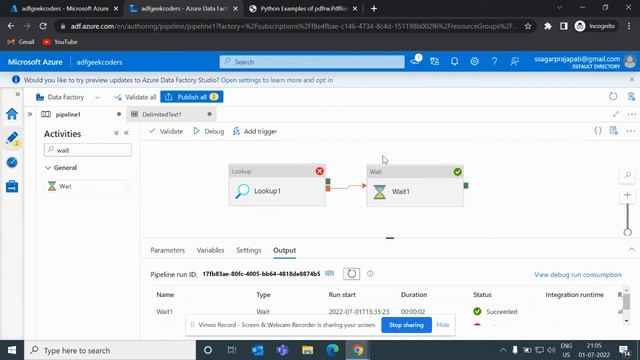Copy the pipeline run ID icon
This screenshot has height=360, width=640.
point(329,273)
